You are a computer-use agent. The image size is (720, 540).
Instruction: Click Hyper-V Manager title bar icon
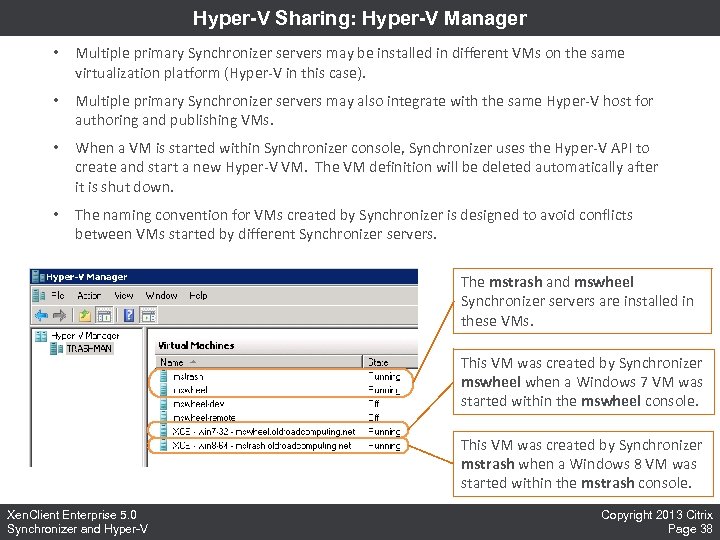[x=38, y=276]
